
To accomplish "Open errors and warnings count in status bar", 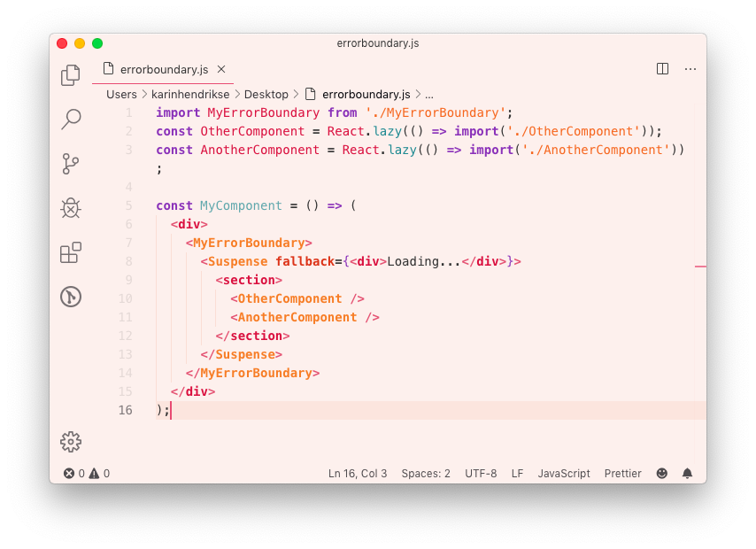I will coord(87,474).
